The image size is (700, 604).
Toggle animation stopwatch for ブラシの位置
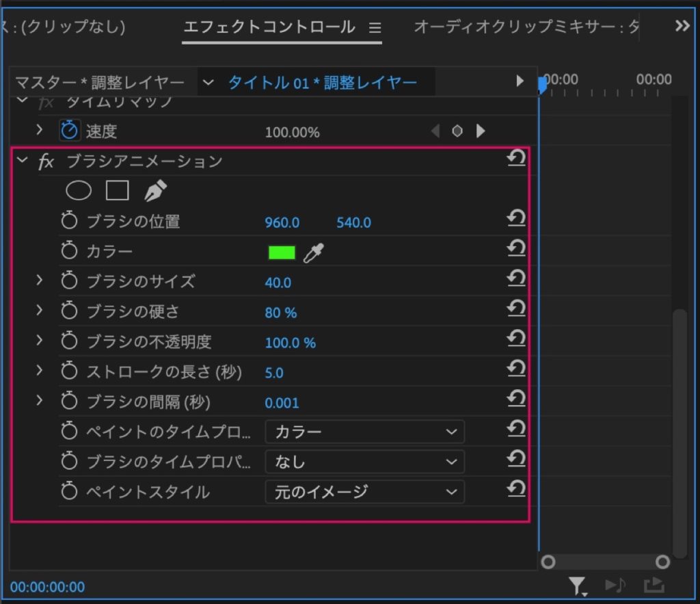pyautogui.click(x=69, y=221)
